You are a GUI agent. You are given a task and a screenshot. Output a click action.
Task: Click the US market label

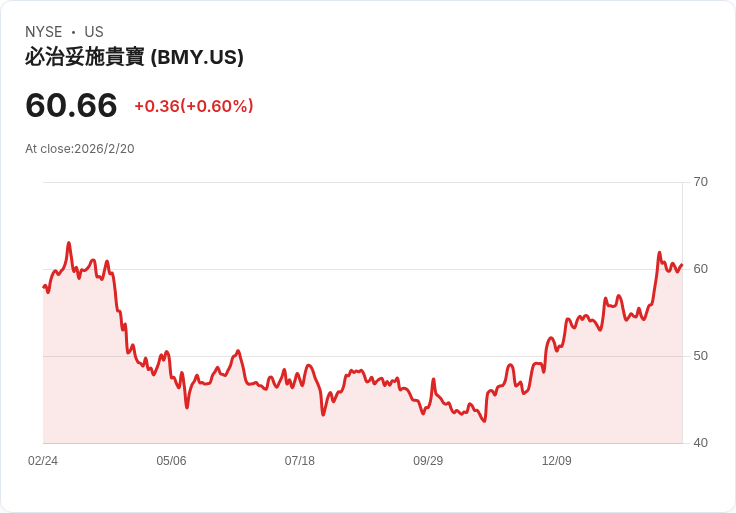tap(94, 32)
